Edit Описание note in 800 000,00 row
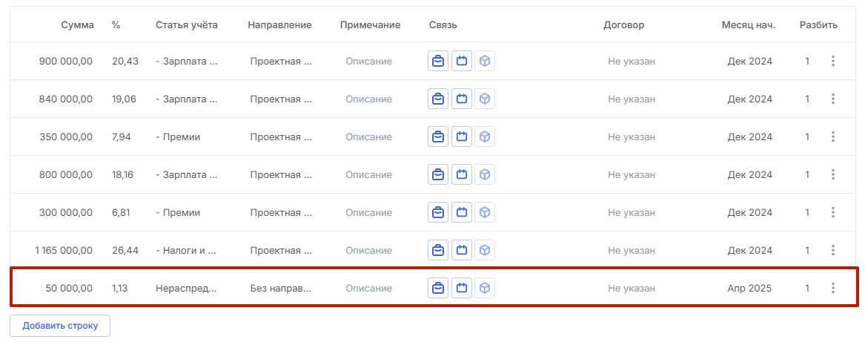Screen dimensions: 868x345 [368, 174]
